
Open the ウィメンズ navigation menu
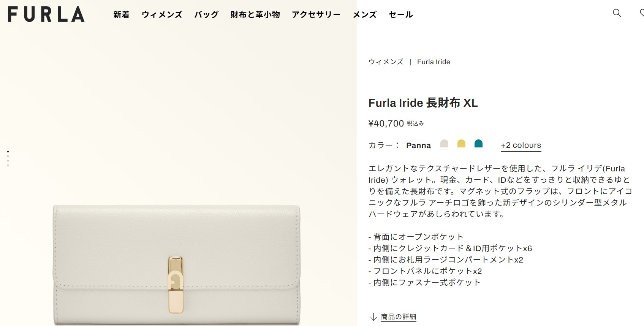[162, 15]
